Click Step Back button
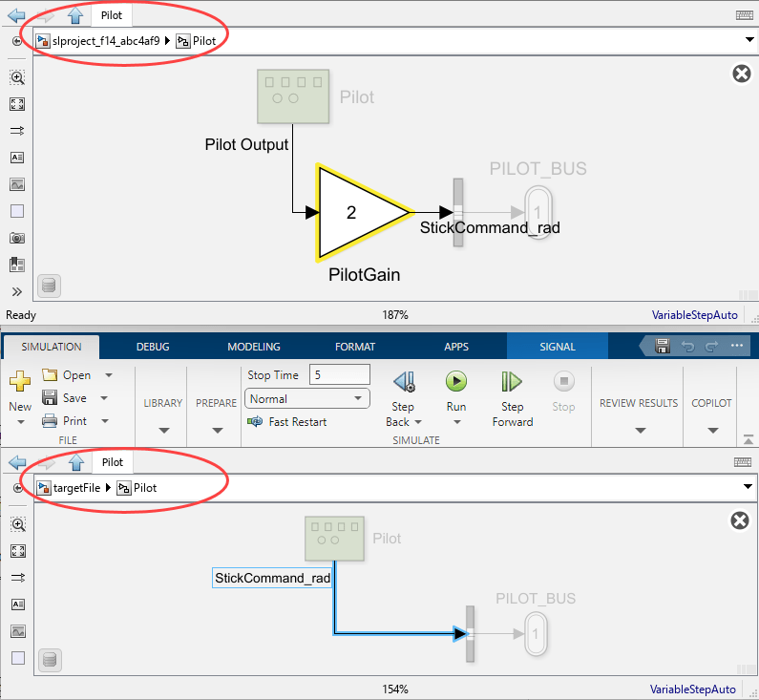The image size is (759, 700). 403,399
